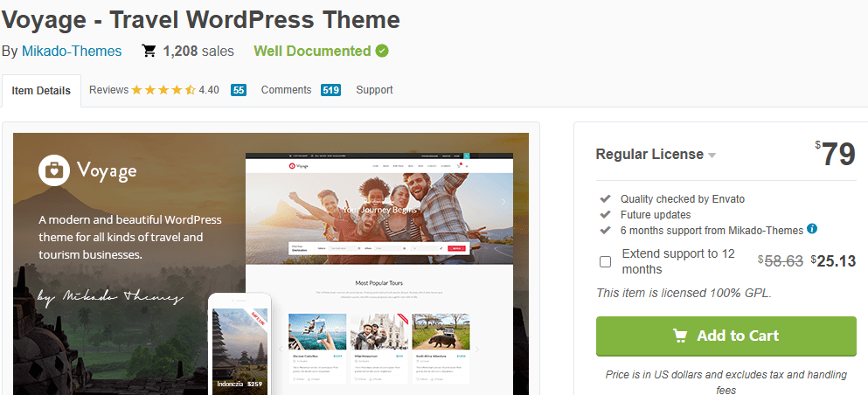The image size is (868, 395).
Task: Click the 'Voyage - Travel WordPress Theme' title
Action: (x=200, y=20)
